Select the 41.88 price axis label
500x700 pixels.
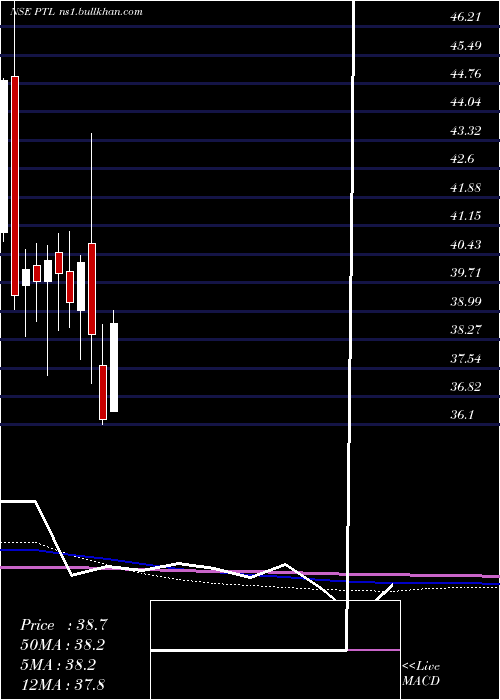[x=465, y=188]
